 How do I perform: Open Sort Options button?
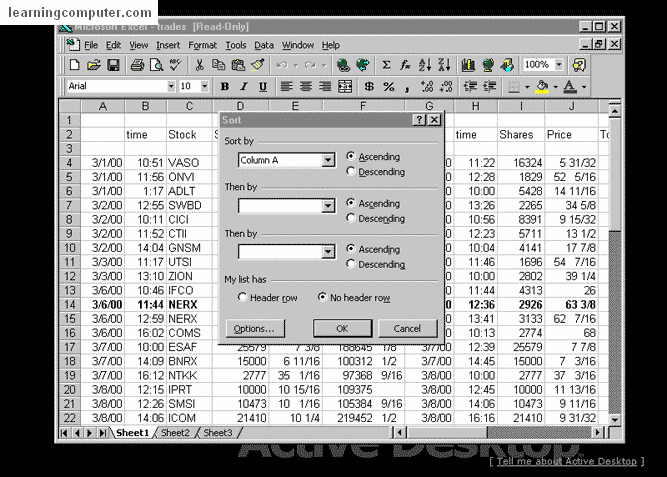coord(254,328)
